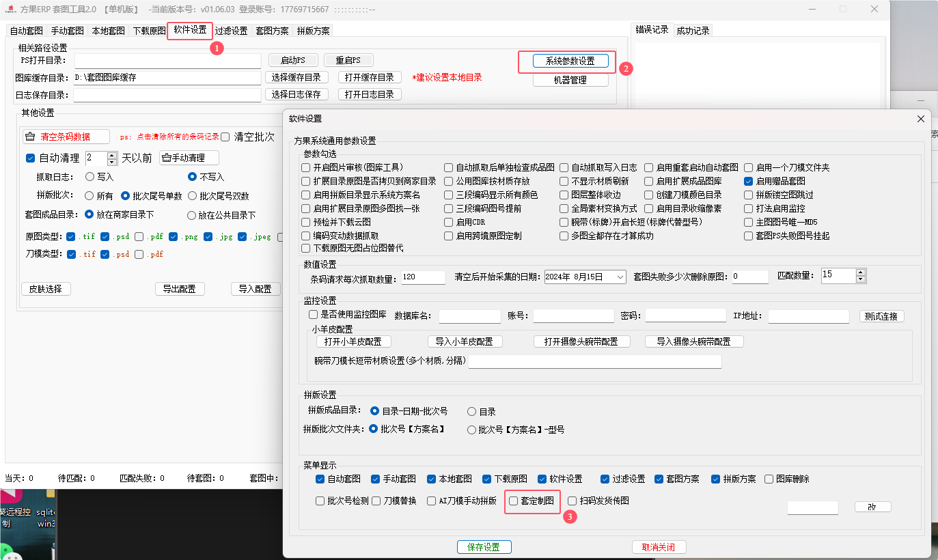Select the 目录 radio for 拼版成品目录

click(472, 412)
